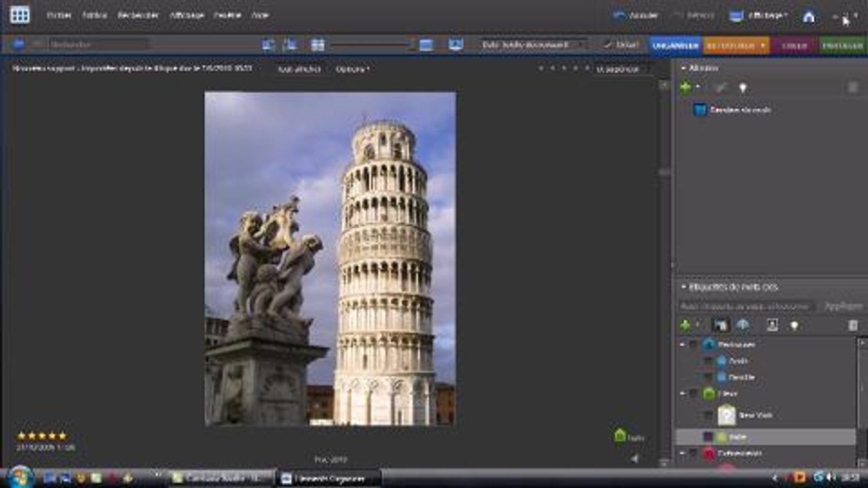The width and height of the screenshot is (868, 488).
Task: Click the keyword tag cloud view icon
Action: [x=721, y=325]
